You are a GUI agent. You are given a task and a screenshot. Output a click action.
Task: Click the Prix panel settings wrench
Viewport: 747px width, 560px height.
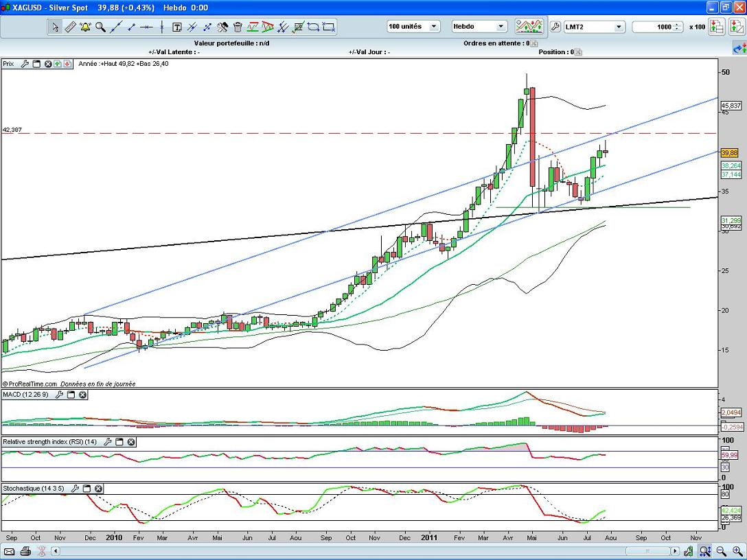[25, 64]
